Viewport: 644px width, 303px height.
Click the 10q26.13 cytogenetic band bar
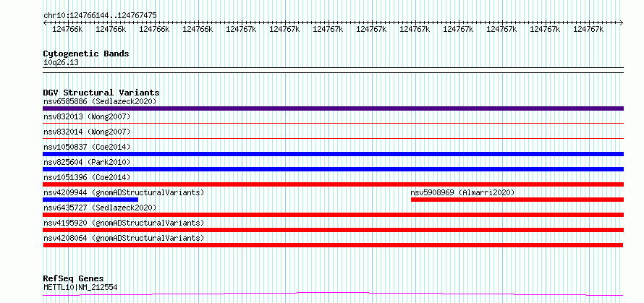(333, 70)
